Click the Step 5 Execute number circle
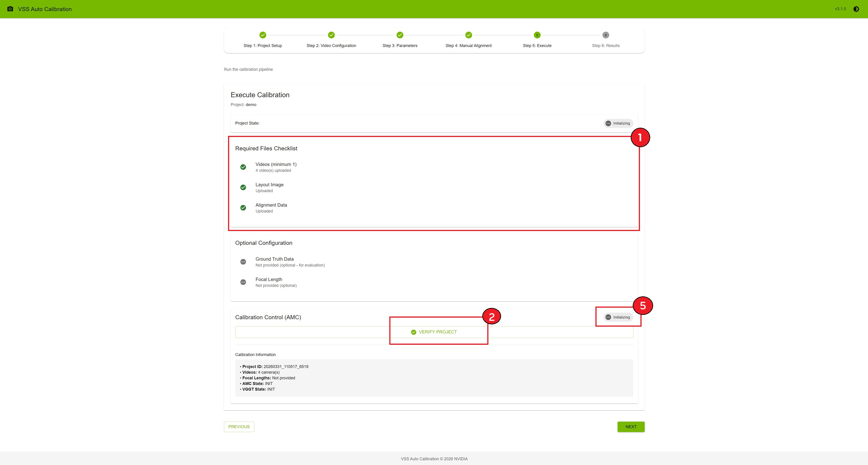868x465 pixels. (537, 35)
